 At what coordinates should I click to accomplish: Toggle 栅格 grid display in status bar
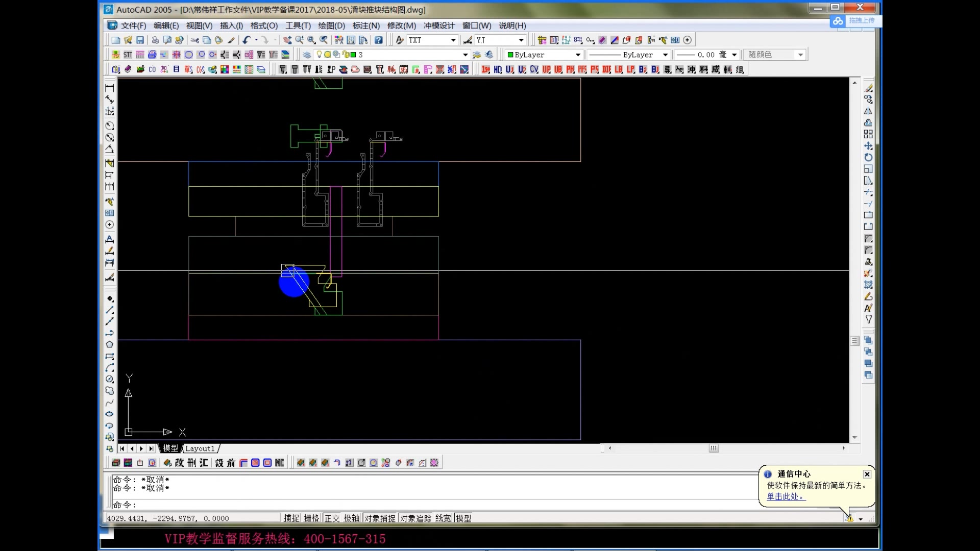pos(311,518)
